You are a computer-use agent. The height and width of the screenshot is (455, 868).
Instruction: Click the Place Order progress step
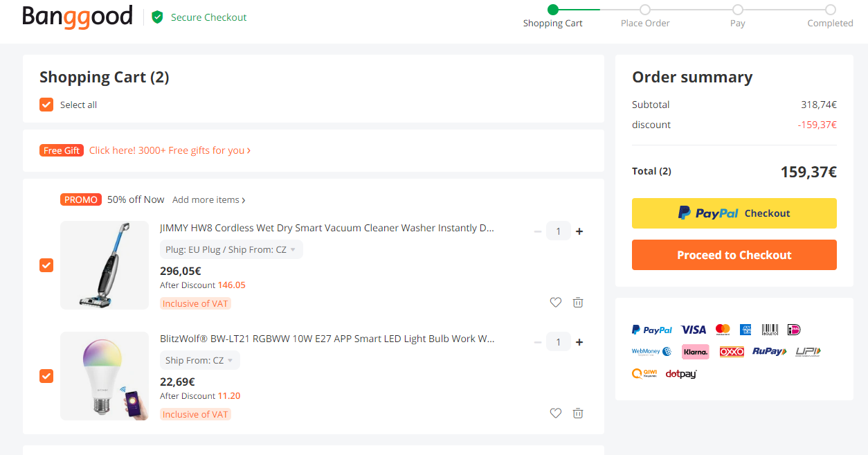(645, 17)
